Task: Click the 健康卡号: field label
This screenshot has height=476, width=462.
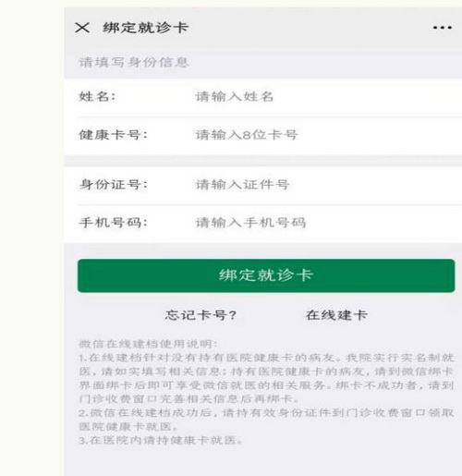Action: coord(114,135)
